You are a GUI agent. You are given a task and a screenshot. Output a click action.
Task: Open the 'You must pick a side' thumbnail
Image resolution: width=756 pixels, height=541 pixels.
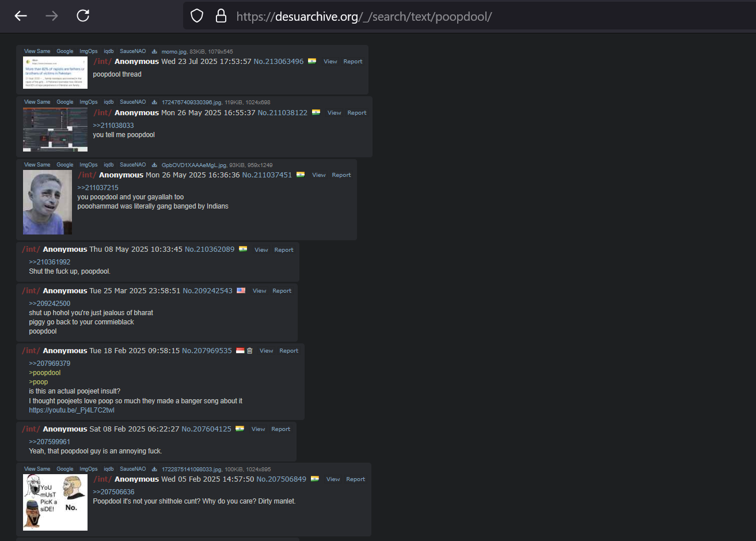click(x=55, y=502)
